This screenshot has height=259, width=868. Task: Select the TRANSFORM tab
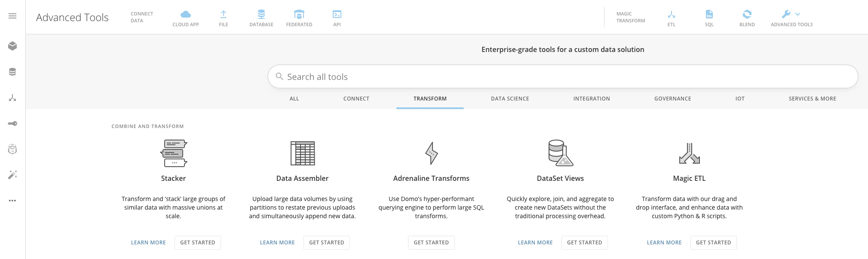[x=430, y=98]
